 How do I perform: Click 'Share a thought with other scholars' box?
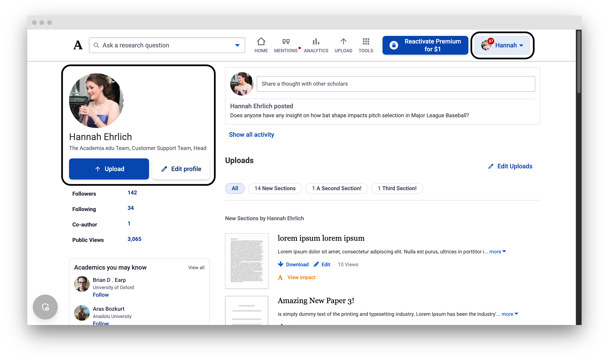[x=396, y=84]
